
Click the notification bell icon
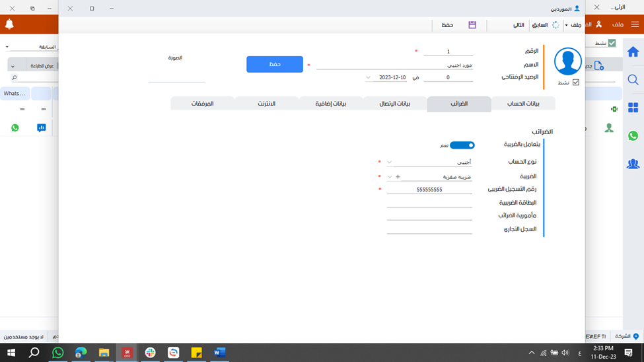[9, 24]
